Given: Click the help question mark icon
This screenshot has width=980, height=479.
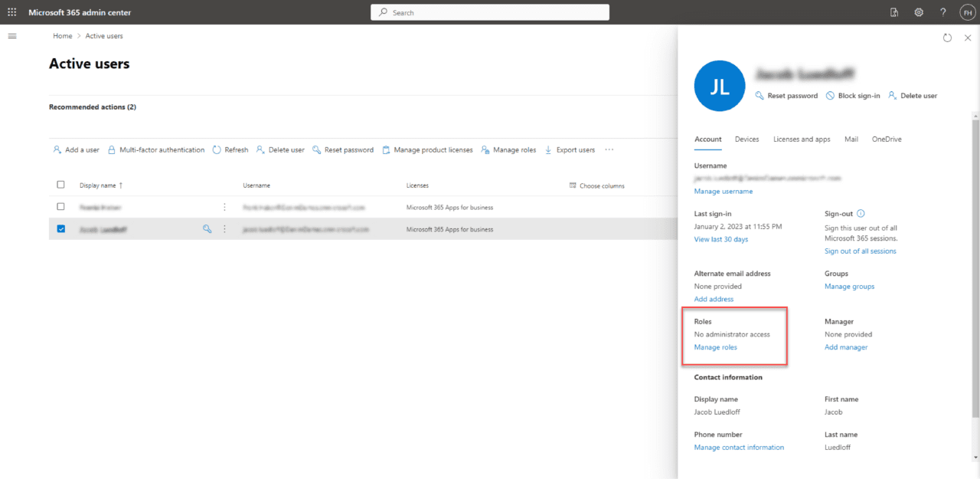Looking at the screenshot, I should click(942, 12).
